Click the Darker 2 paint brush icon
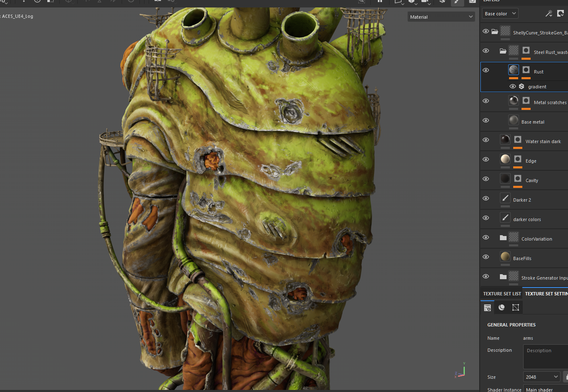This screenshot has height=392, width=568. [x=505, y=198]
